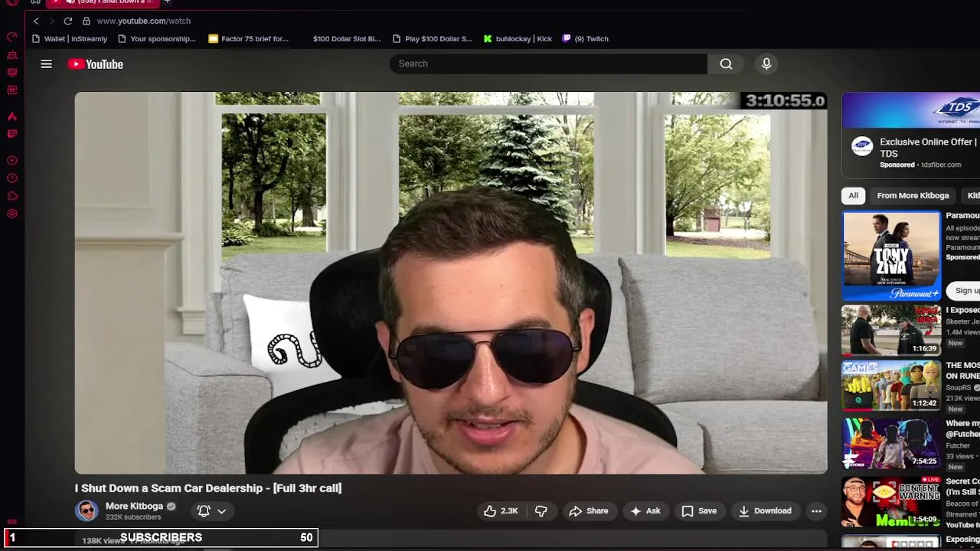980x551 pixels.
Task: Open the clock history icon in sidebar
Action: 12,178
